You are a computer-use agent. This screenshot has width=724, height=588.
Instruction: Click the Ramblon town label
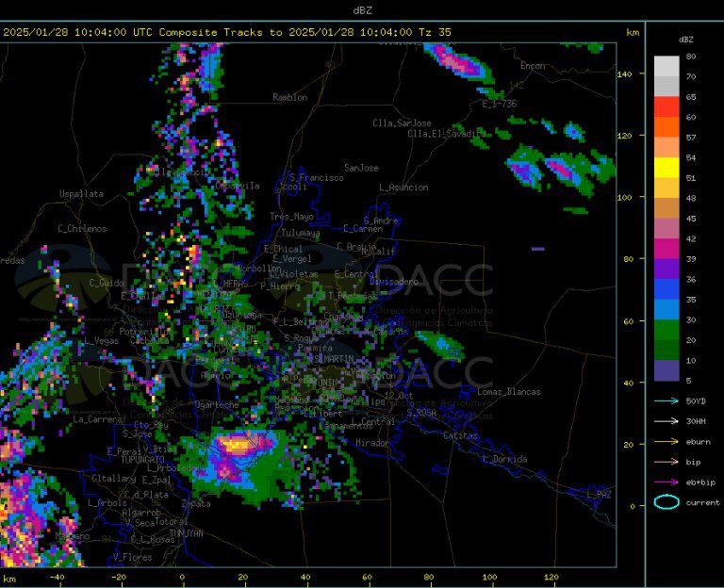click(289, 97)
